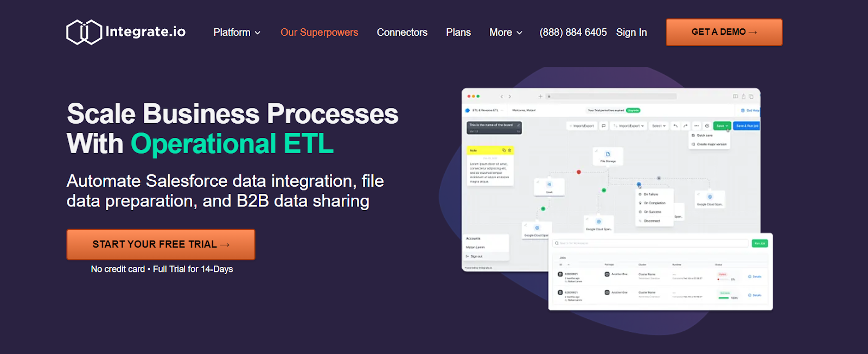Click the new tab plus icon in the mockup browser
Image resolution: width=868 pixels, height=354 pixels.
tap(540, 96)
